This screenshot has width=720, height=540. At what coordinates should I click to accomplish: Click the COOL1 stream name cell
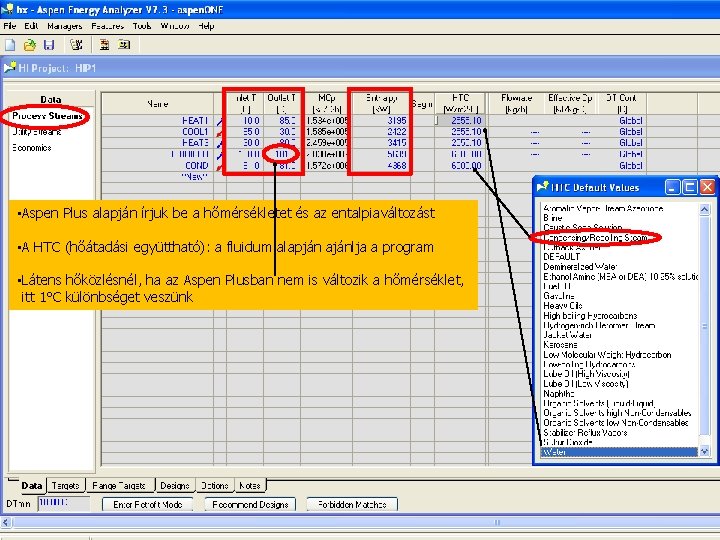(x=158, y=132)
